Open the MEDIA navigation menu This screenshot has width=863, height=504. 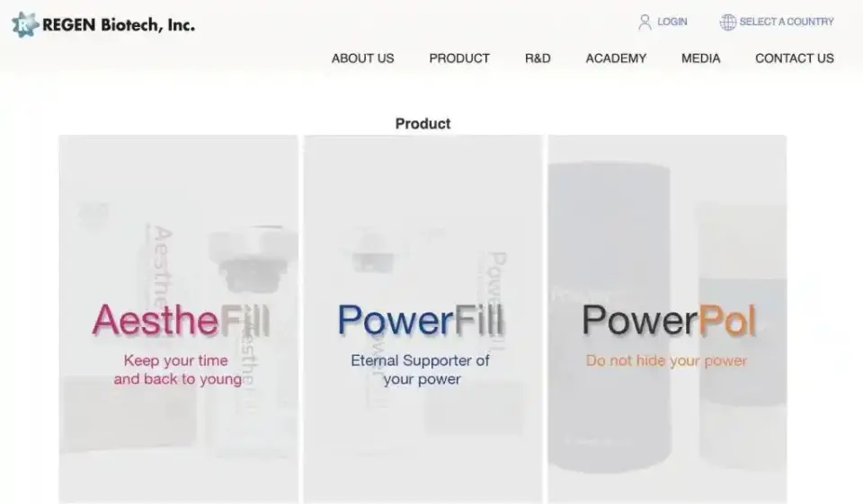pos(700,58)
